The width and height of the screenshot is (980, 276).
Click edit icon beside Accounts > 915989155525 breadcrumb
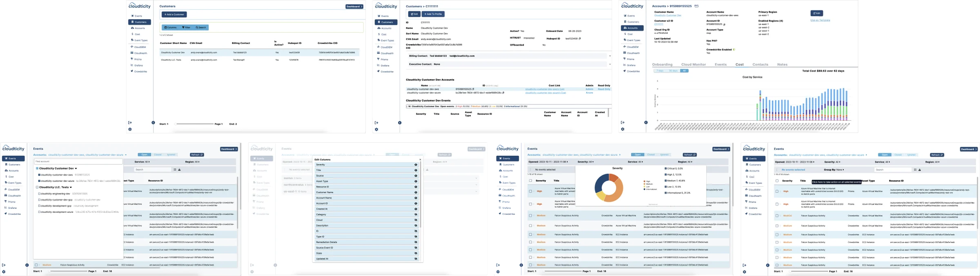click(x=696, y=6)
